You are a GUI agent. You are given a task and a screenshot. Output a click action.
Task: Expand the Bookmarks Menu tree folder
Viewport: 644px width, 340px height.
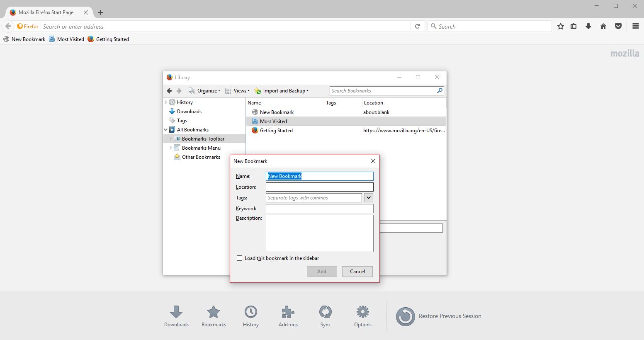click(x=170, y=148)
